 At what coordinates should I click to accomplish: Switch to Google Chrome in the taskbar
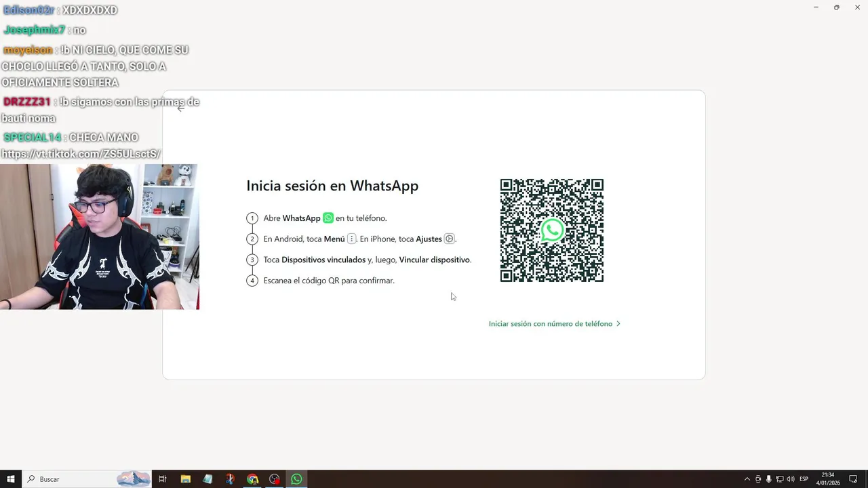[x=252, y=479]
